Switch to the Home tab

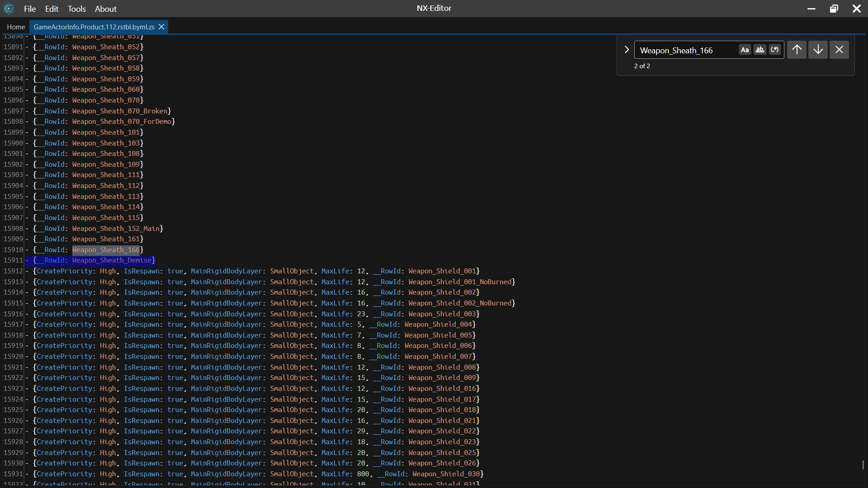tap(16, 27)
